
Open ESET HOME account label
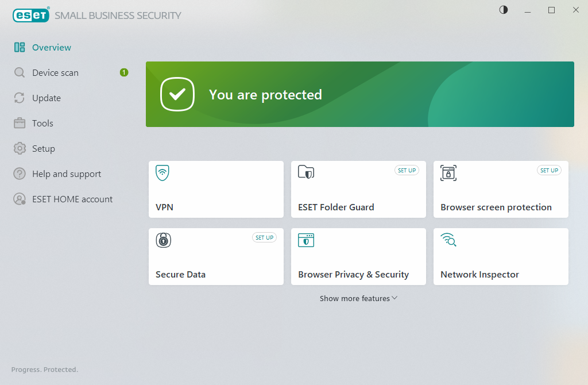click(72, 199)
